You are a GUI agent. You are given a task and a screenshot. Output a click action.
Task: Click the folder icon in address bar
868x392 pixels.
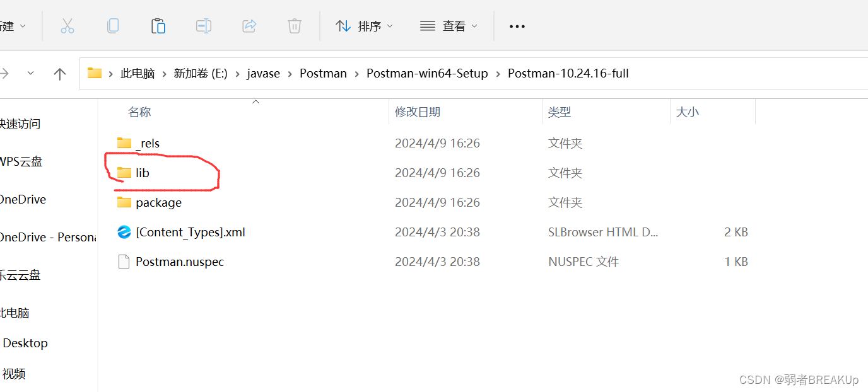click(95, 73)
